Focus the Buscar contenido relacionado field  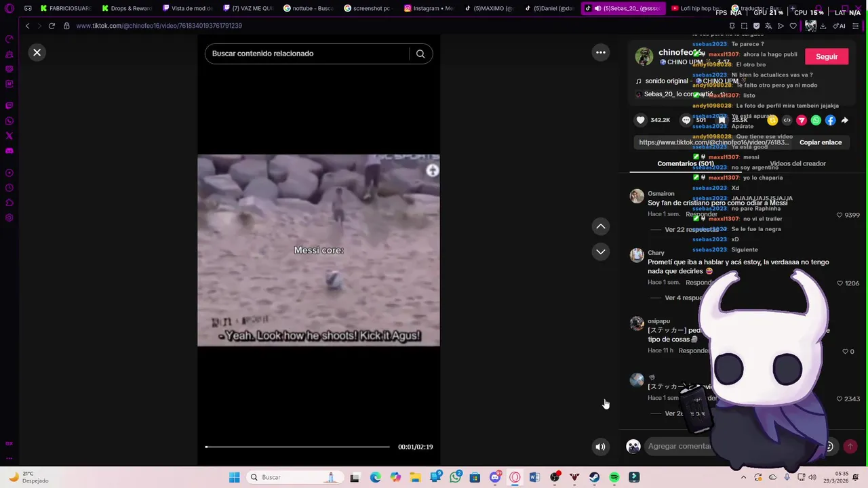pyautogui.click(x=309, y=54)
